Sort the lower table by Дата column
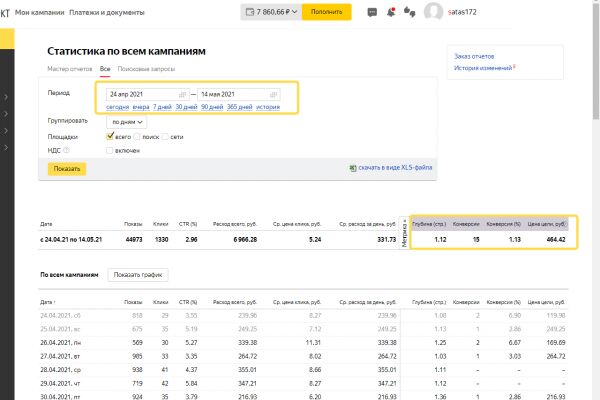This screenshot has width=600, height=400. pyautogui.click(x=48, y=302)
